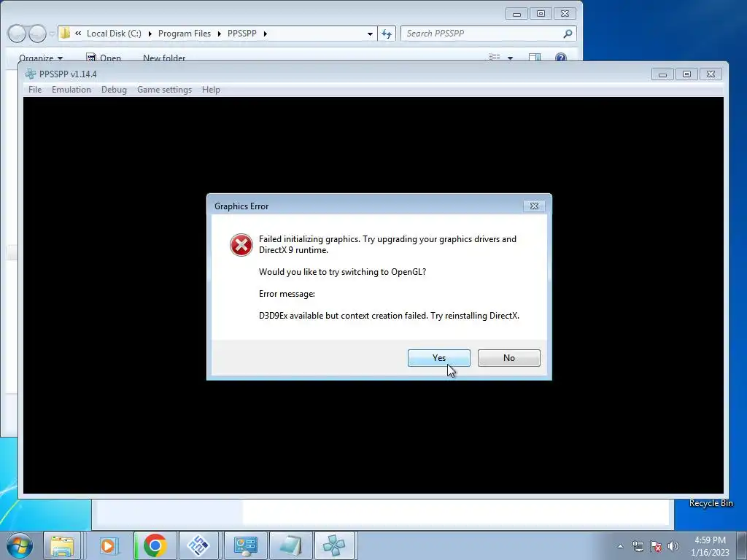
Task: Expand the view options dropdown arrow
Action: click(x=510, y=58)
